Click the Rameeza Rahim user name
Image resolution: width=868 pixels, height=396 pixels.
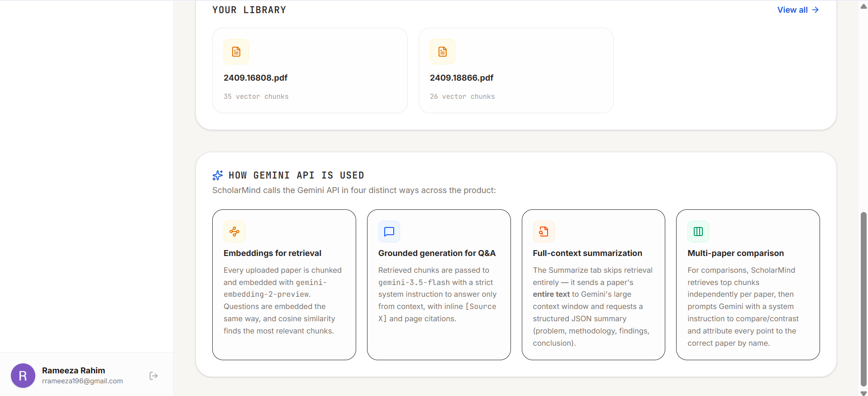[x=73, y=371]
